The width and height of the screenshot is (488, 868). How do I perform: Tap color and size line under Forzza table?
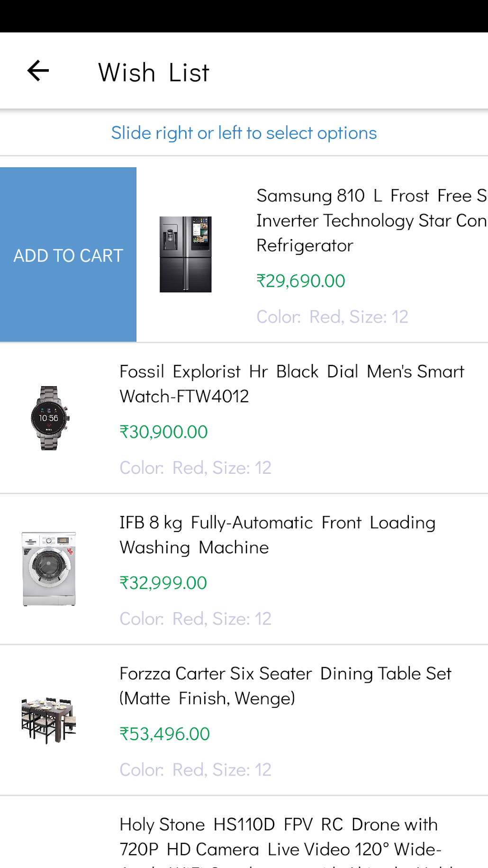[x=195, y=770]
